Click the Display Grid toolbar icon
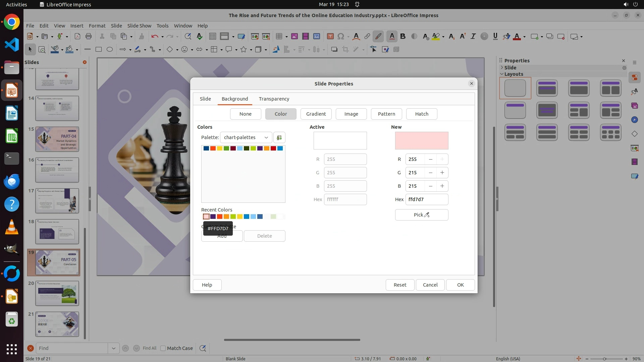This screenshot has height=362, width=644. pyautogui.click(x=212, y=37)
